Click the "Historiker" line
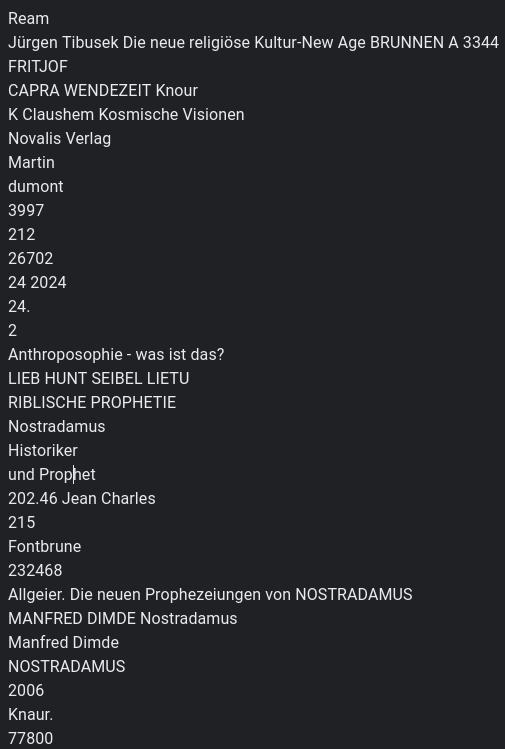Viewport: 505px width, 749px height. [x=43, y=450]
